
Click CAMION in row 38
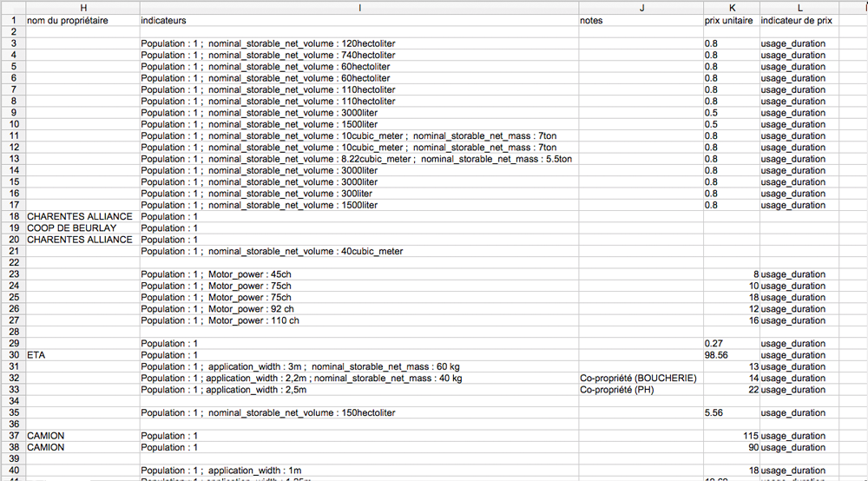click(x=83, y=447)
